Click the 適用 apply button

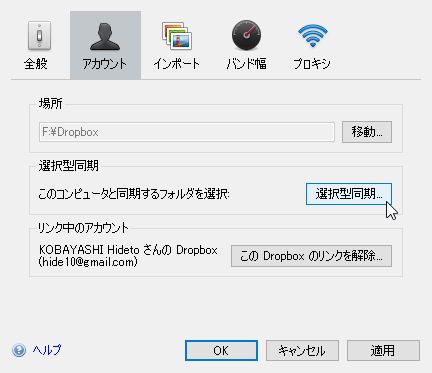tap(383, 350)
